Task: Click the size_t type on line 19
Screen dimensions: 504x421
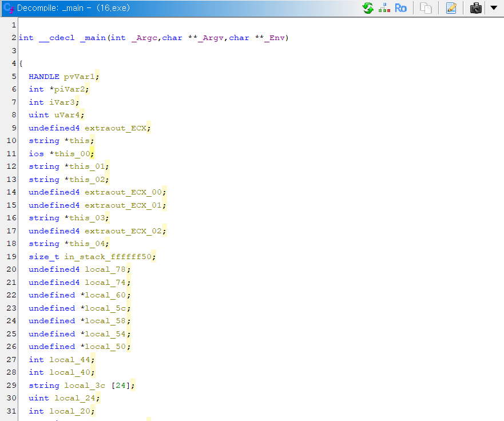Action: [x=44, y=257]
